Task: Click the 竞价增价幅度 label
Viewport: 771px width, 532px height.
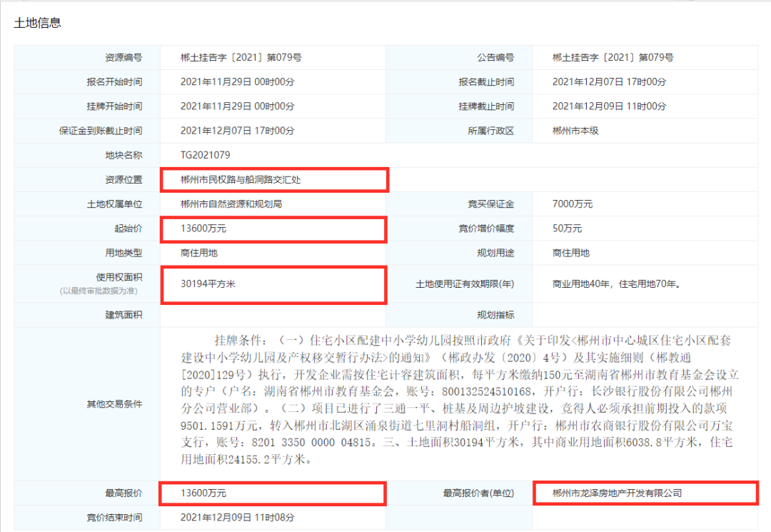Action: (x=486, y=229)
